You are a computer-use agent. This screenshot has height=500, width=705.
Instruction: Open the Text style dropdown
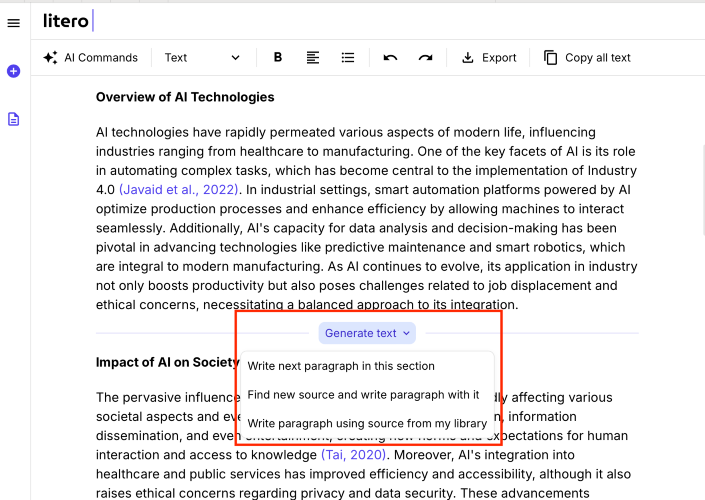[202, 58]
